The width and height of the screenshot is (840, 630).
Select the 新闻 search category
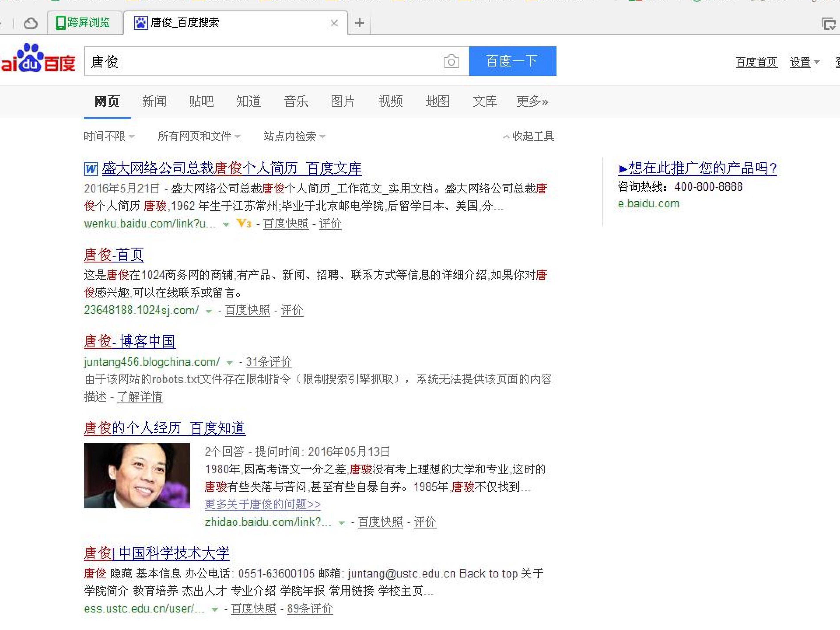154,101
